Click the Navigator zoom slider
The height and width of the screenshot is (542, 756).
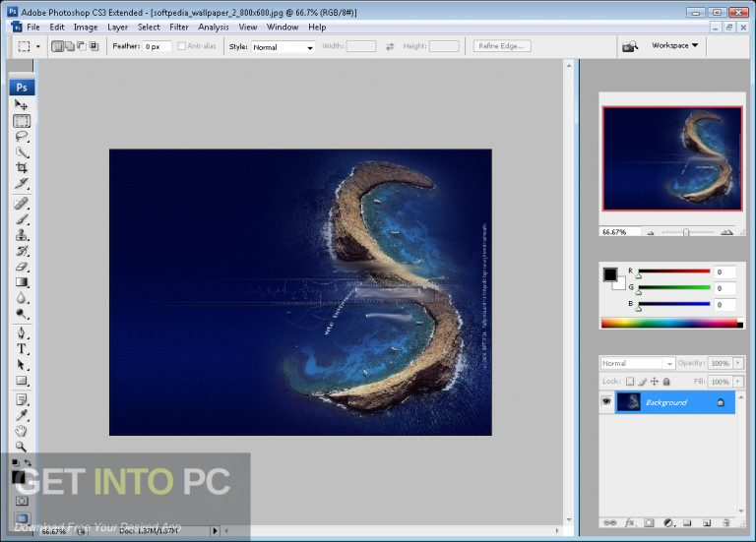point(688,232)
